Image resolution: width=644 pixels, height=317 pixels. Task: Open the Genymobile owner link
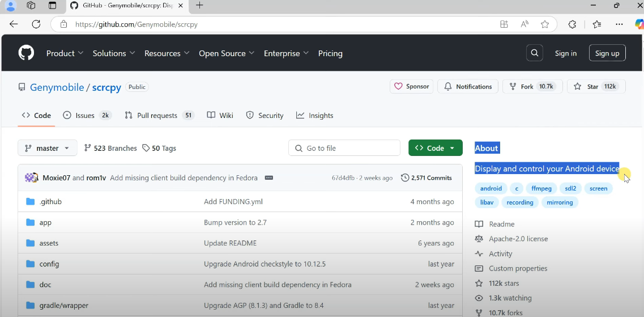coord(57,87)
